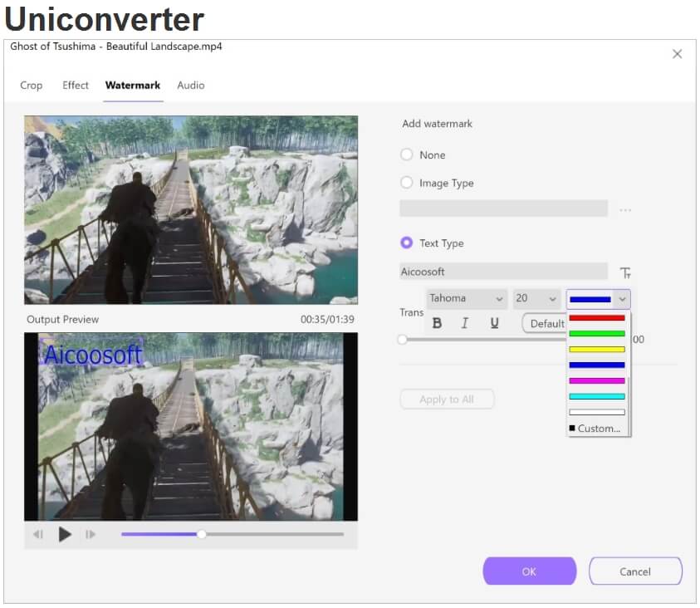Select the Aicoosoft watermark in output preview
Screen dimensions: 700x608
tap(92, 354)
